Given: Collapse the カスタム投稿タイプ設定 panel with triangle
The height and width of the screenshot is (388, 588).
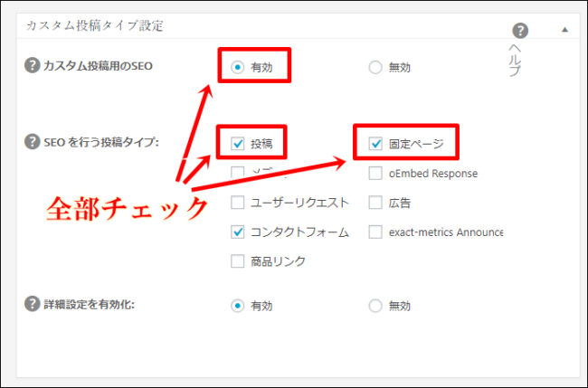Looking at the screenshot, I should [x=564, y=30].
